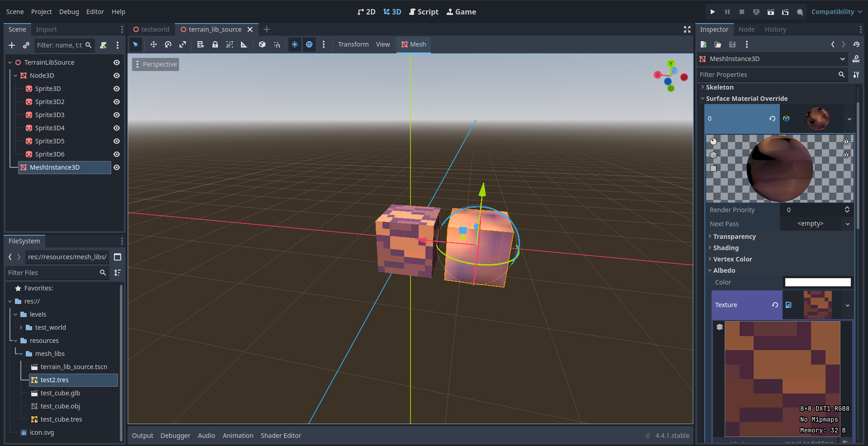
Task: Select test_cube.glb in FileSystem
Action: click(x=60, y=393)
